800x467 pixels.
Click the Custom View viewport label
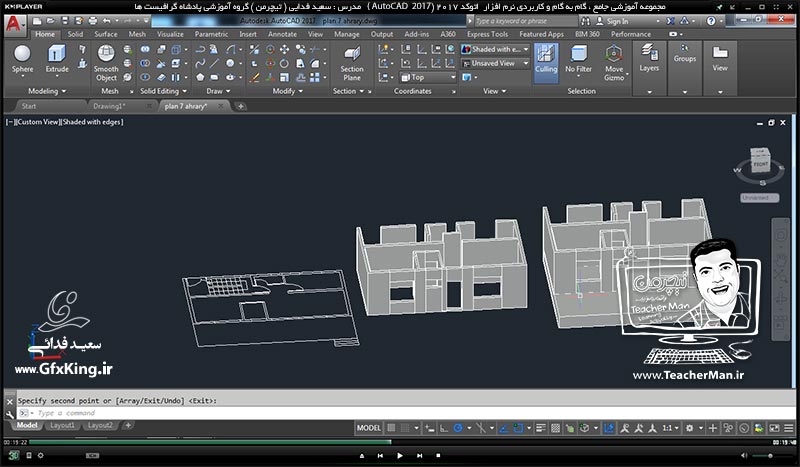click(x=38, y=122)
